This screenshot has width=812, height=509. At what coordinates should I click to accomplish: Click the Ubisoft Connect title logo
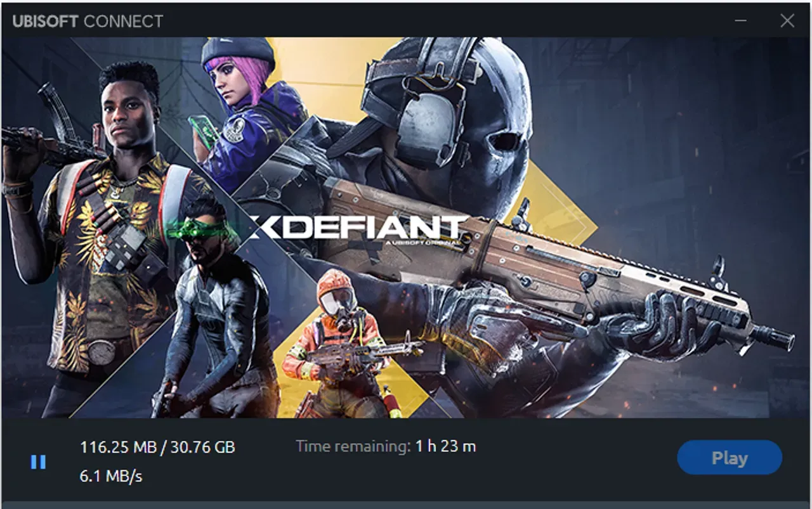88,21
